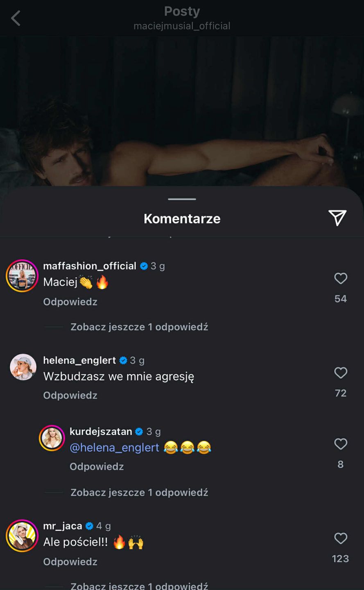Click the verified badge next to kurdejszatan
364x590 pixels.
point(138,431)
